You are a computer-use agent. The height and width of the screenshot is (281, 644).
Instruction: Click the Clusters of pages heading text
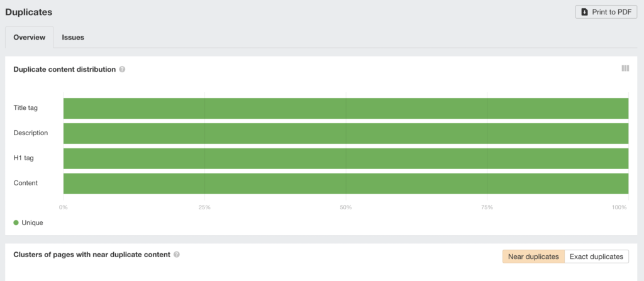click(92, 255)
